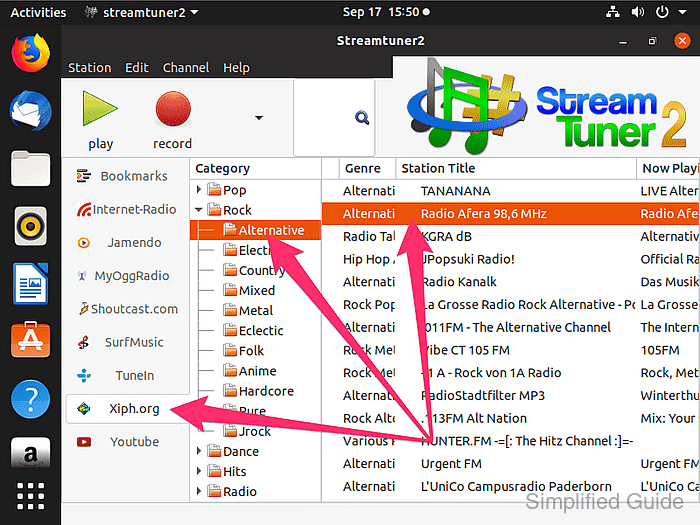Click the Xiph.org fish icon
Image resolution: width=700 pixels, height=525 pixels.
pyautogui.click(x=83, y=408)
